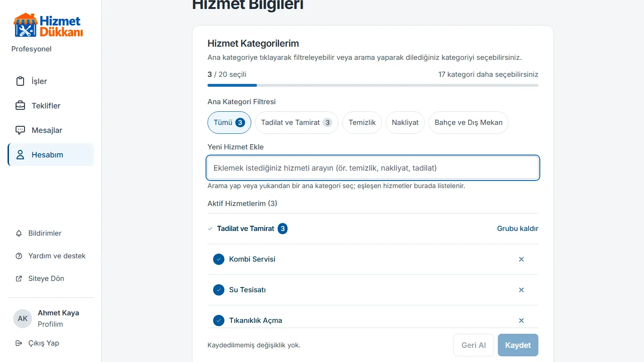Collapse the Tadilat ve Tamirat group
This screenshot has width=644, height=362.
tap(210, 229)
